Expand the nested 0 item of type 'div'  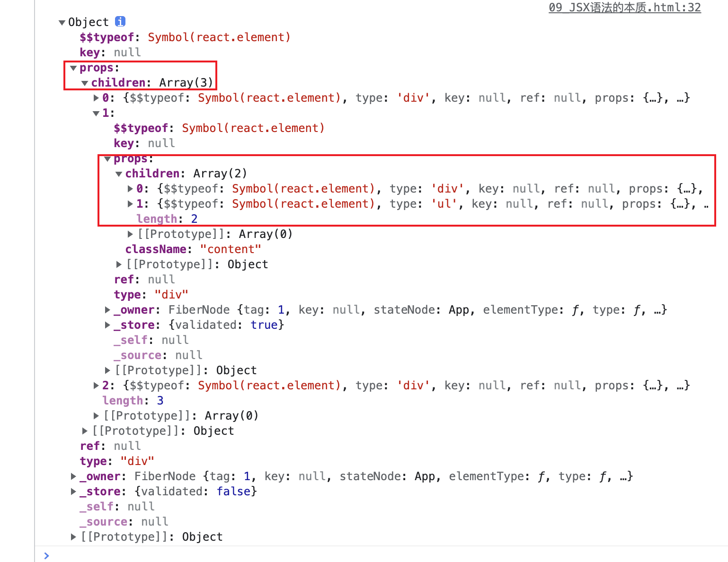pyautogui.click(x=130, y=189)
